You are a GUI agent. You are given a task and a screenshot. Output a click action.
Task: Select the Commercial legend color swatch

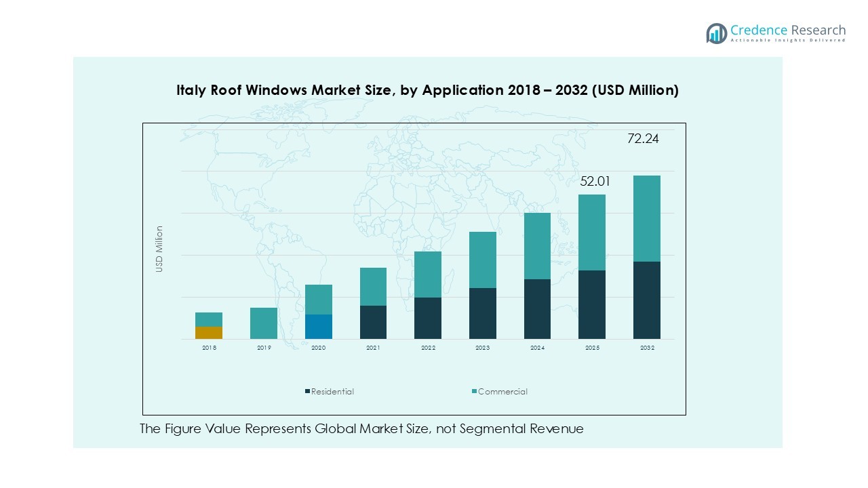click(474, 392)
